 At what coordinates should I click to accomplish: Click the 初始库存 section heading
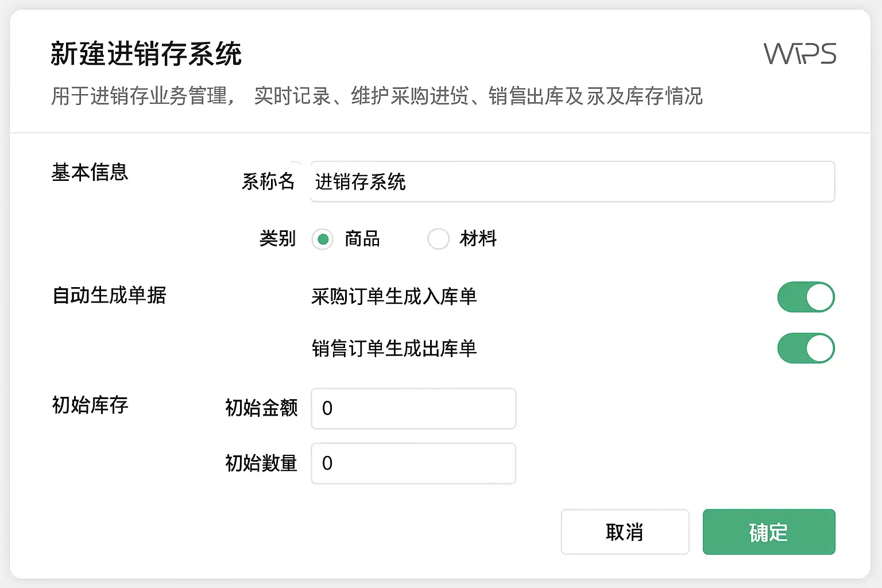(90, 405)
